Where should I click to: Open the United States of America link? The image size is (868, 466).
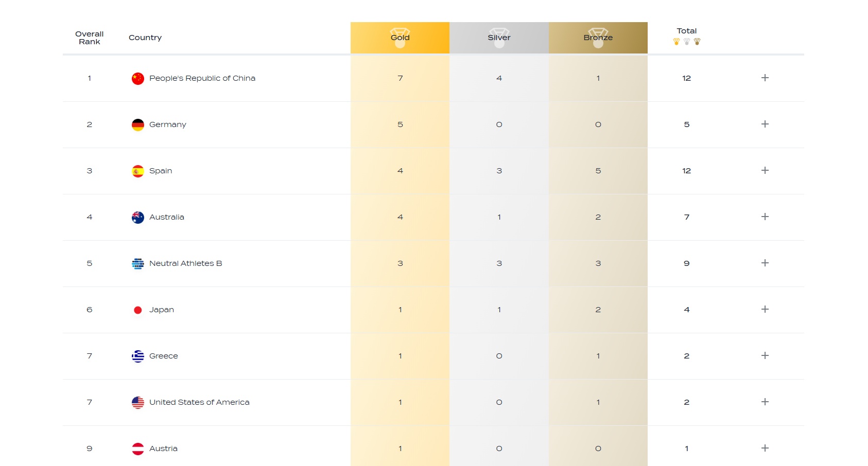point(199,402)
